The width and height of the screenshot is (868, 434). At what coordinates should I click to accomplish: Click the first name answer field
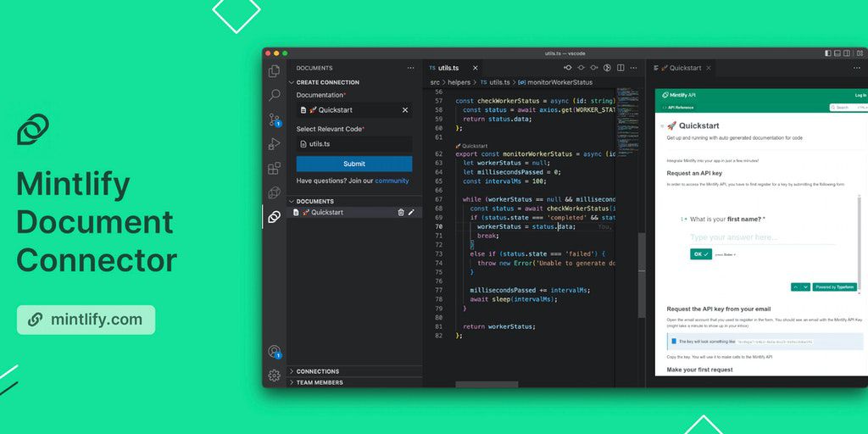746,237
